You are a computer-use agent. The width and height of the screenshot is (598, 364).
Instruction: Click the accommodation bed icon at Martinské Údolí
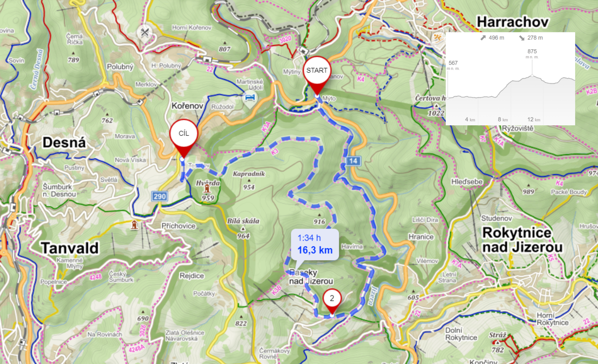click(250, 98)
